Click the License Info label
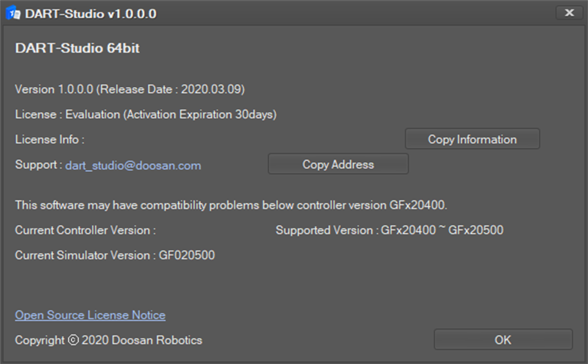Viewport: 588px width, 364px height. click(x=50, y=140)
